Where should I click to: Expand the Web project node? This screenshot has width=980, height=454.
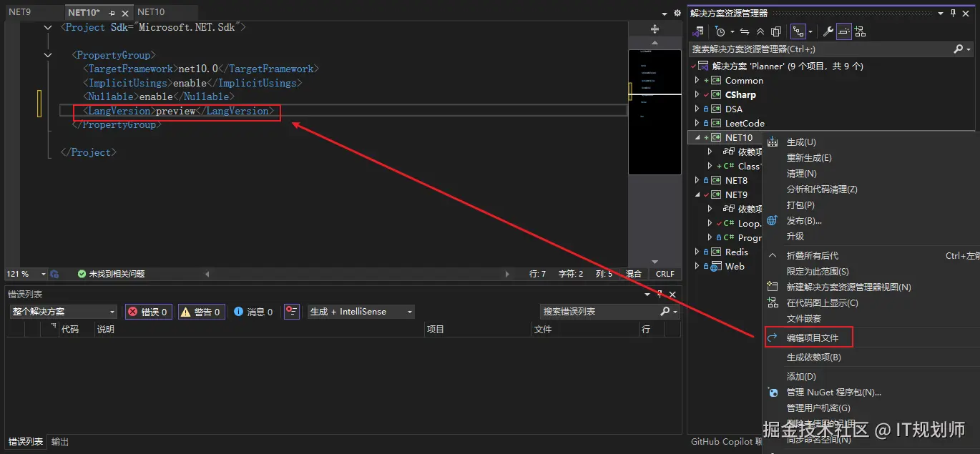(697, 266)
